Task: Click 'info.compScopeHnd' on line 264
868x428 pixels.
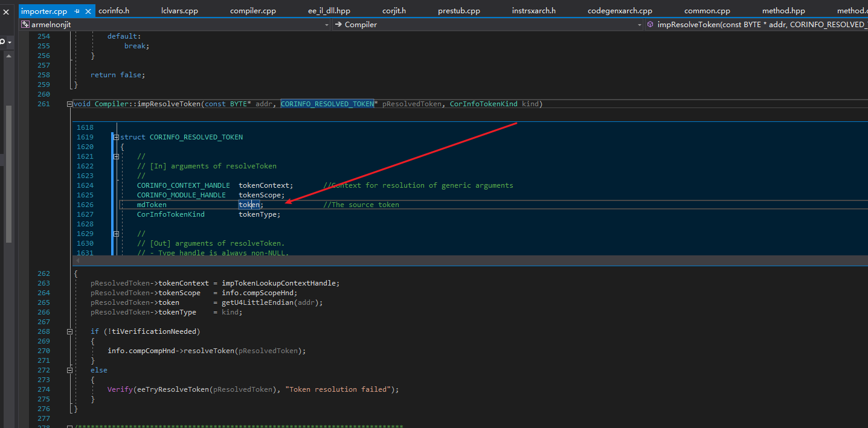Action: pyautogui.click(x=257, y=293)
